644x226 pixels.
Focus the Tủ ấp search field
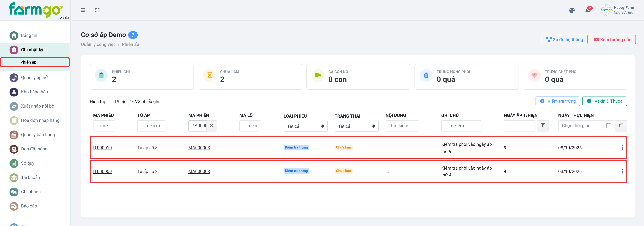pyautogui.click(x=151, y=126)
